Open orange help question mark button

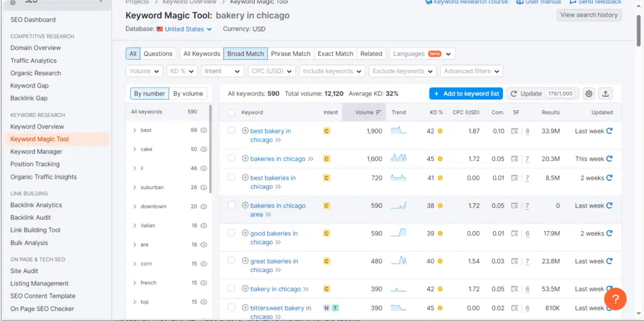(616, 298)
